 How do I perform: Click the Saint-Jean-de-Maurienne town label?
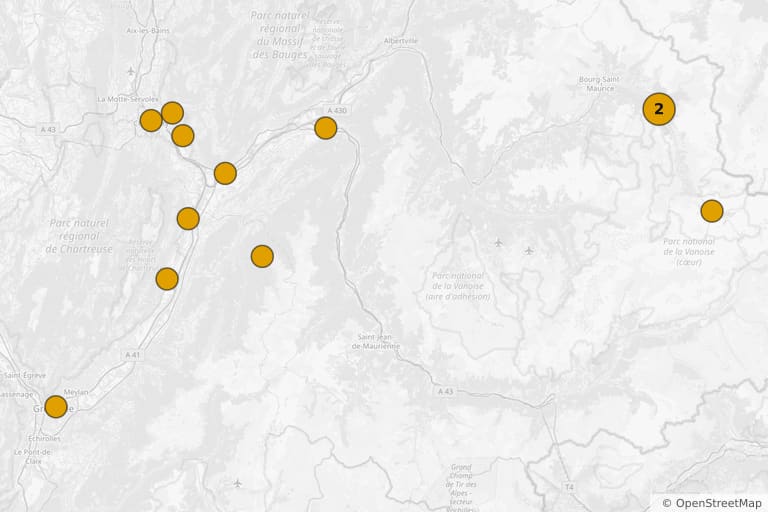pos(376,341)
